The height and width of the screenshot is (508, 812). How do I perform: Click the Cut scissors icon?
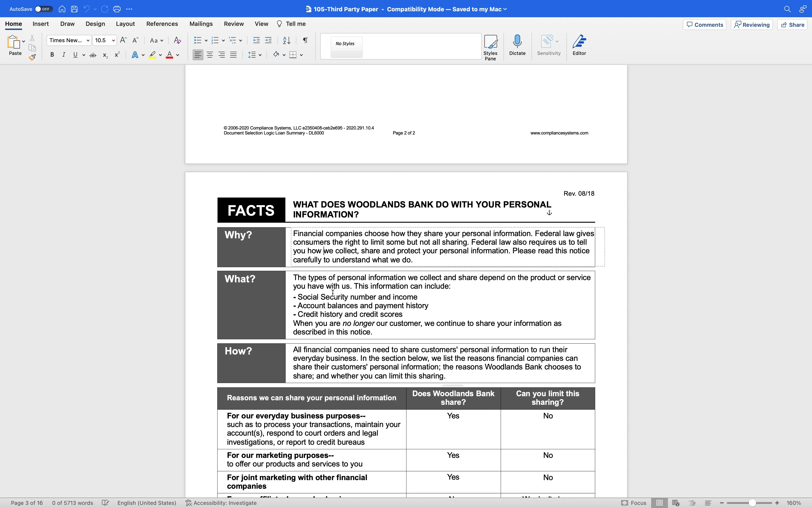point(32,38)
